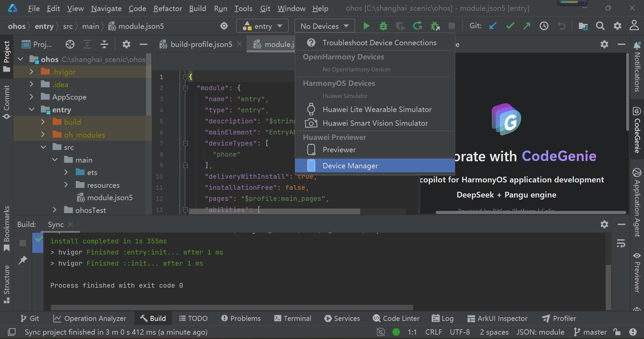Toggle the Commit tool window tab
This screenshot has height=339, width=644.
(x=6, y=102)
